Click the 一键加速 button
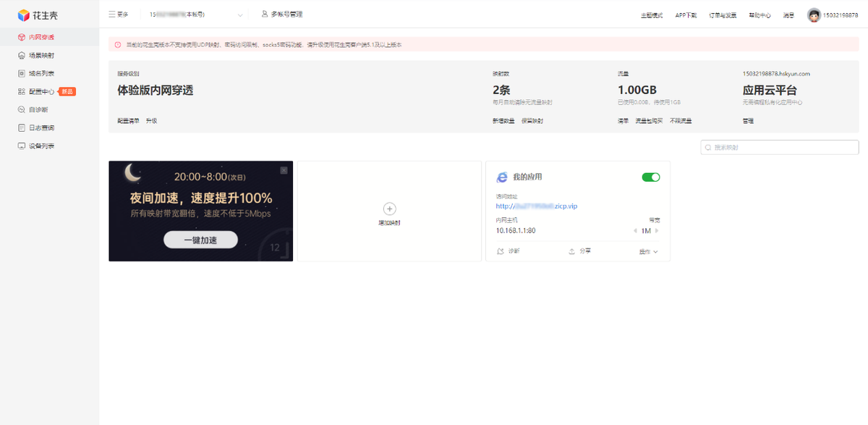 [200, 240]
